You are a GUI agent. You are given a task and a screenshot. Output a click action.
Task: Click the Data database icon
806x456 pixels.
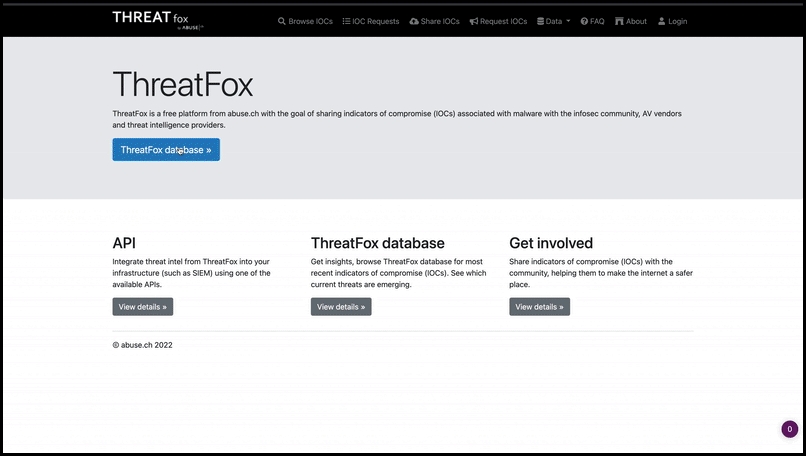(x=540, y=21)
